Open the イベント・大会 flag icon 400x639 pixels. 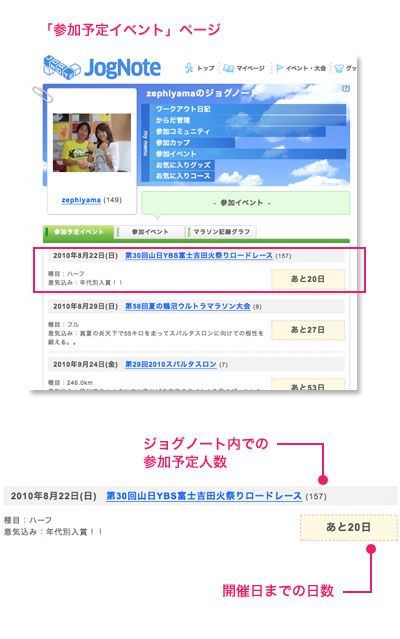click(x=279, y=68)
